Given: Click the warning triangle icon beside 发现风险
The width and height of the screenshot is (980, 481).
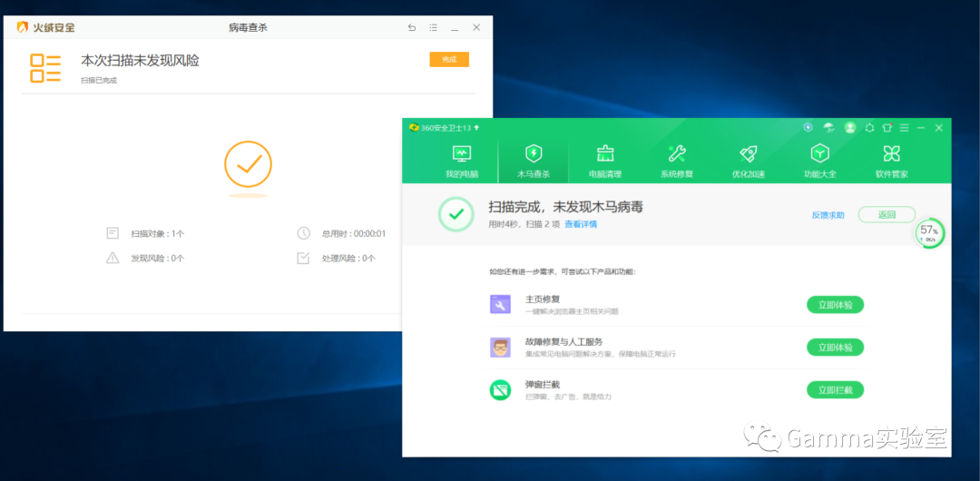Looking at the screenshot, I should [113, 258].
